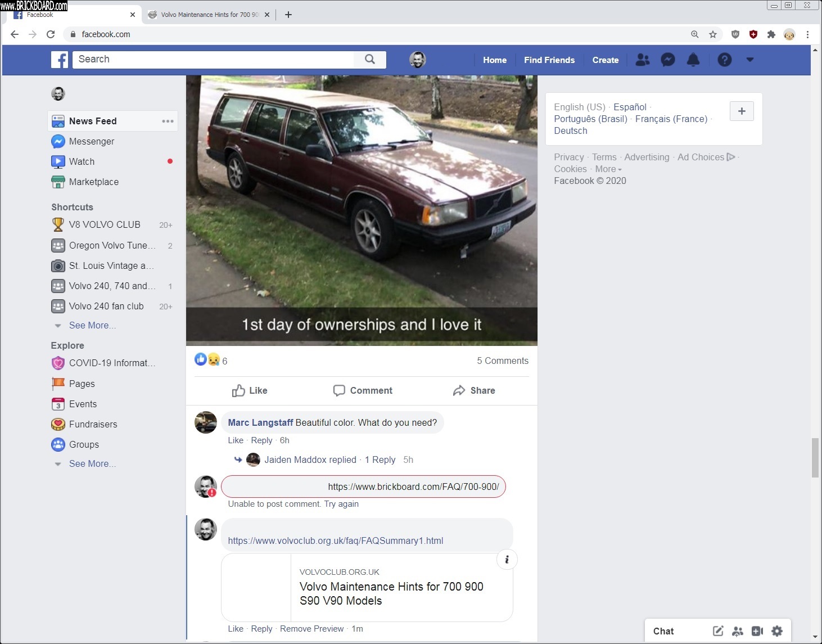Click the page vertical scrollbar thumb
This screenshot has width=822, height=644.
coord(815,457)
